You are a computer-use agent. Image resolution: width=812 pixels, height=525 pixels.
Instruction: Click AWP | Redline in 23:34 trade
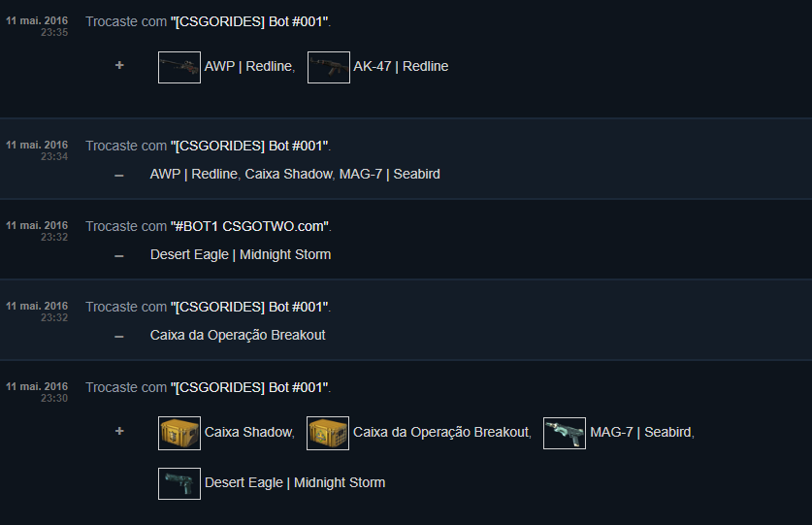194,174
